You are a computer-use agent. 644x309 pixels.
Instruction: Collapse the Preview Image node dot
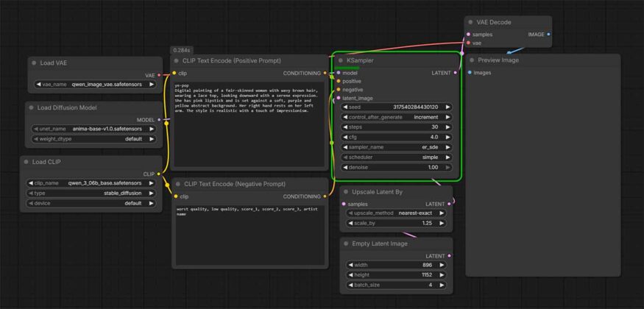(x=471, y=60)
